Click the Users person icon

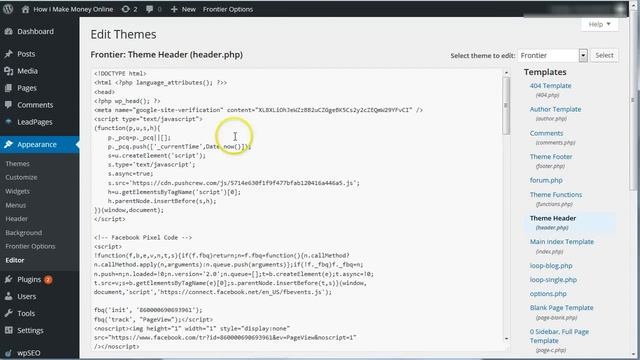click(9, 296)
